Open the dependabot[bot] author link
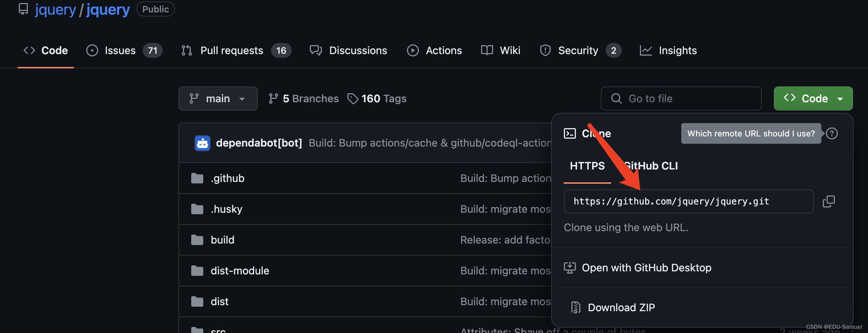 [259, 143]
